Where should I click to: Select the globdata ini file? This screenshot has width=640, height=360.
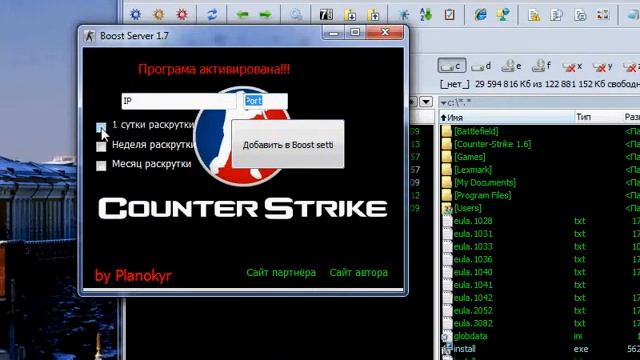click(470, 336)
